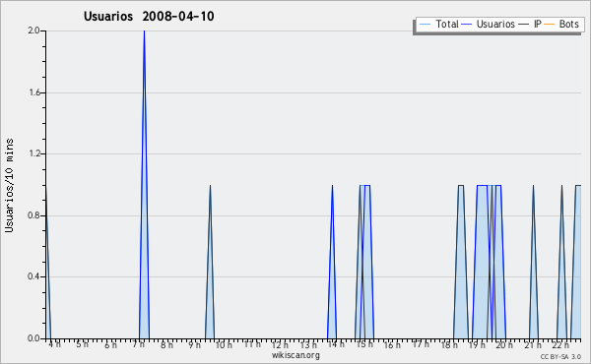Click the 1.6 y-axis value
Screen dimensions: 591x364
33,92
